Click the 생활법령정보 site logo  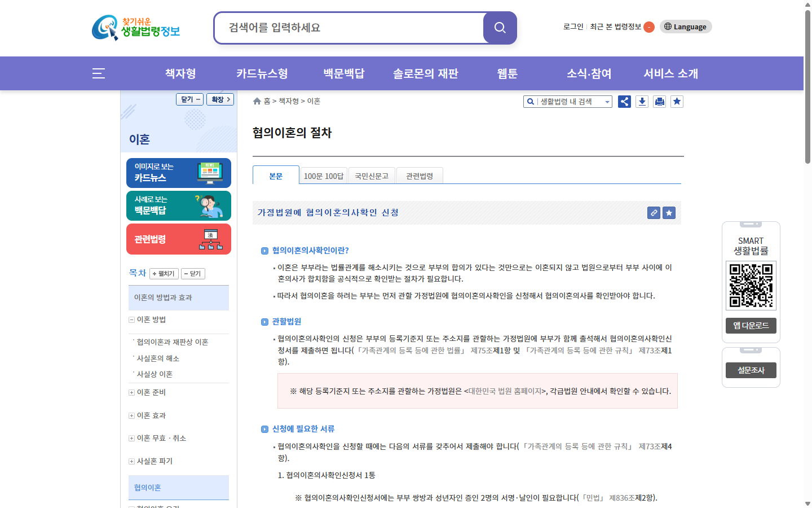(x=136, y=28)
